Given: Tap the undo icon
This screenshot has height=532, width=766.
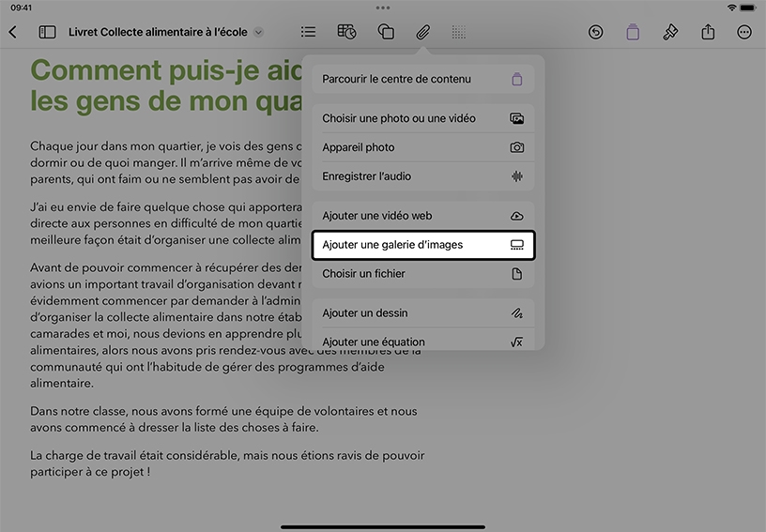Looking at the screenshot, I should pos(595,32).
